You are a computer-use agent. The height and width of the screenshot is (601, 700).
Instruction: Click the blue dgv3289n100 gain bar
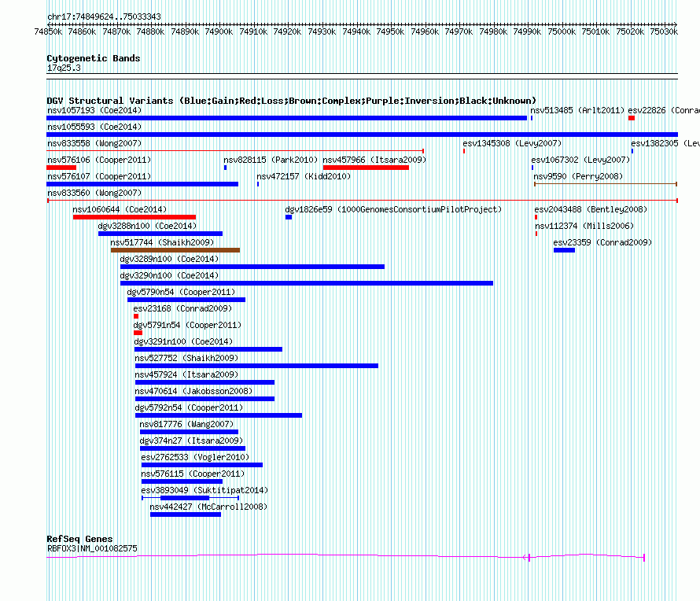252,267
